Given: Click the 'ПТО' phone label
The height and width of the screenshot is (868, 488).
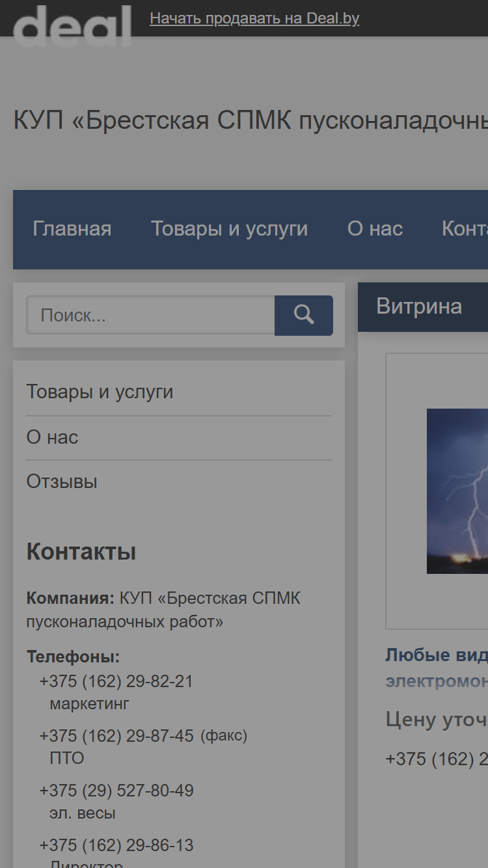Looking at the screenshot, I should pyautogui.click(x=67, y=758).
